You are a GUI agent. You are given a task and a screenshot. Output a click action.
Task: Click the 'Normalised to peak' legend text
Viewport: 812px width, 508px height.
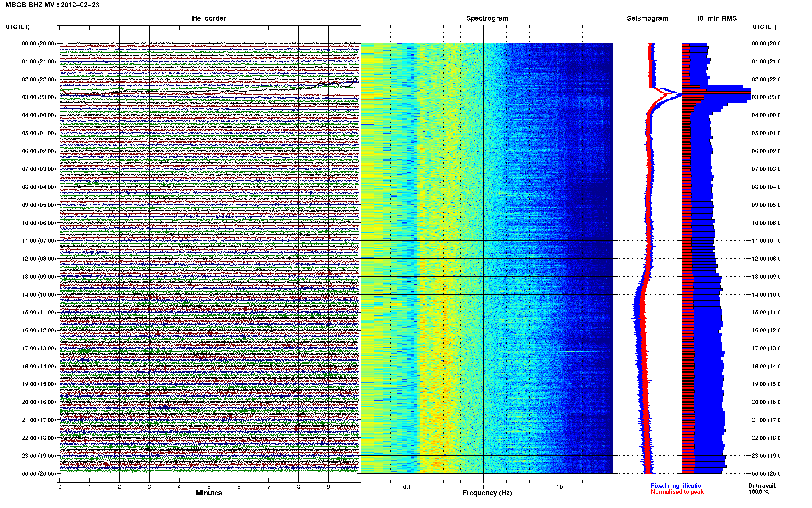tap(677, 492)
